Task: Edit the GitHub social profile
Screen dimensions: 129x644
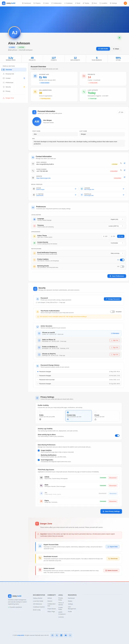Action: pyautogui.click(x=76, y=189)
